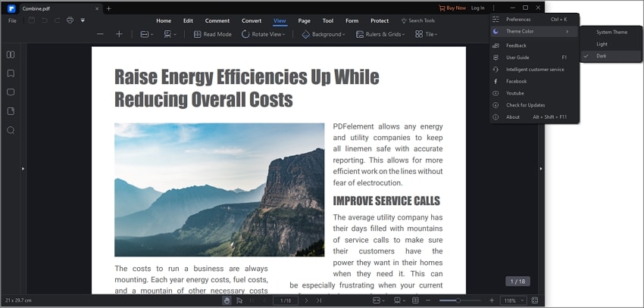Click the Buy Now cart link
Viewport: 644px width, 308px height.
[452, 8]
